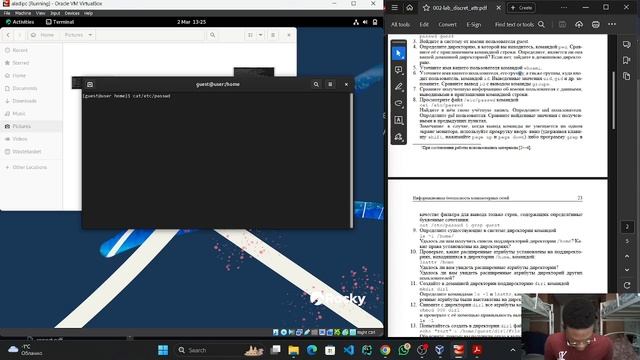Image resolution: width=640 pixels, height=360 pixels.
Task: Open the Terminal app menu in top bar
Action: 60,22
